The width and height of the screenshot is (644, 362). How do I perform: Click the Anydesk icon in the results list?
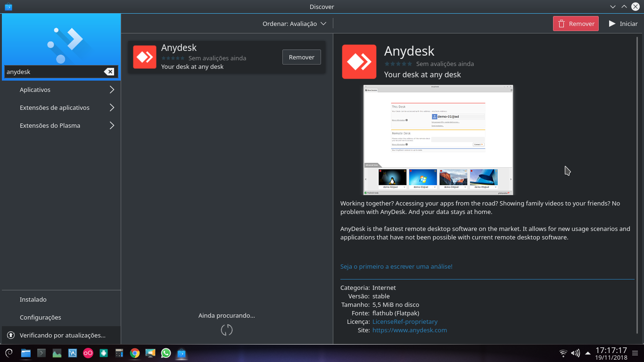point(145,57)
